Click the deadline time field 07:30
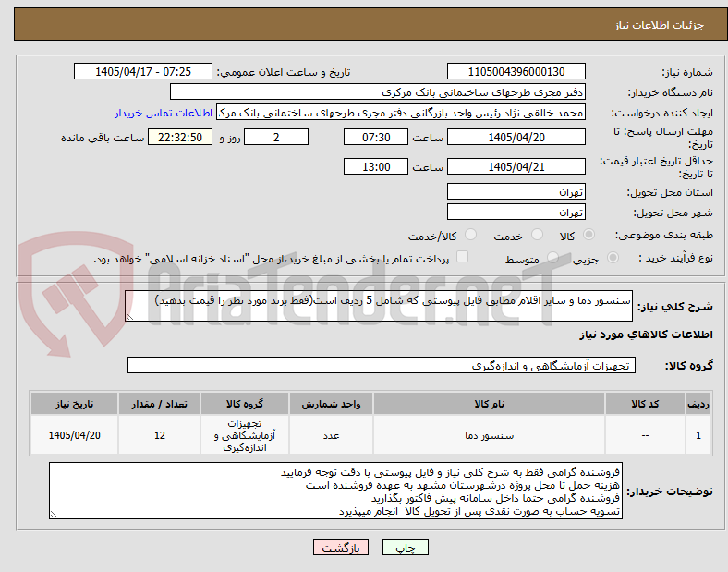Image resolution: width=728 pixels, height=572 pixels. tap(376, 138)
